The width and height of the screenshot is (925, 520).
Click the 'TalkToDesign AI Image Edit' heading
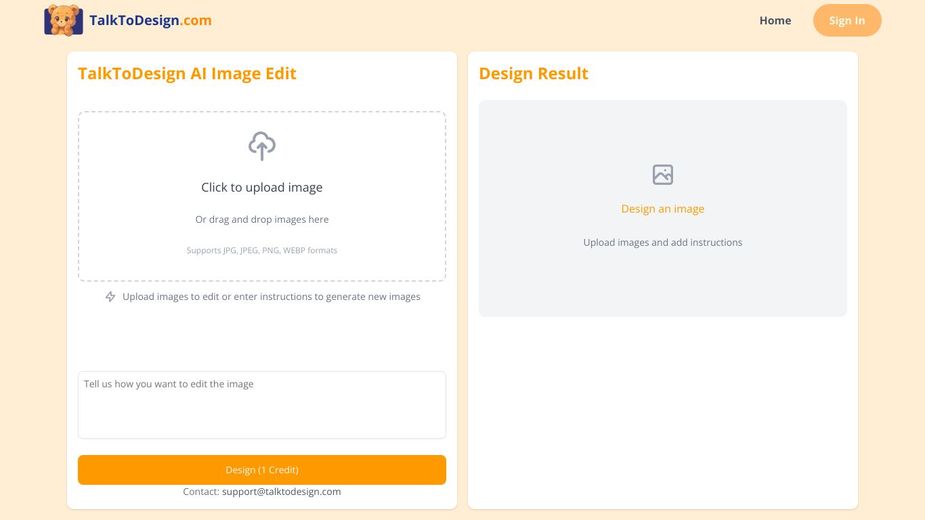pyautogui.click(x=187, y=74)
